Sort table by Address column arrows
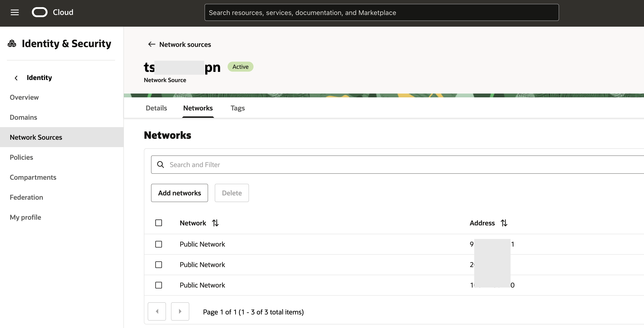This screenshot has width=644, height=328. click(x=504, y=223)
